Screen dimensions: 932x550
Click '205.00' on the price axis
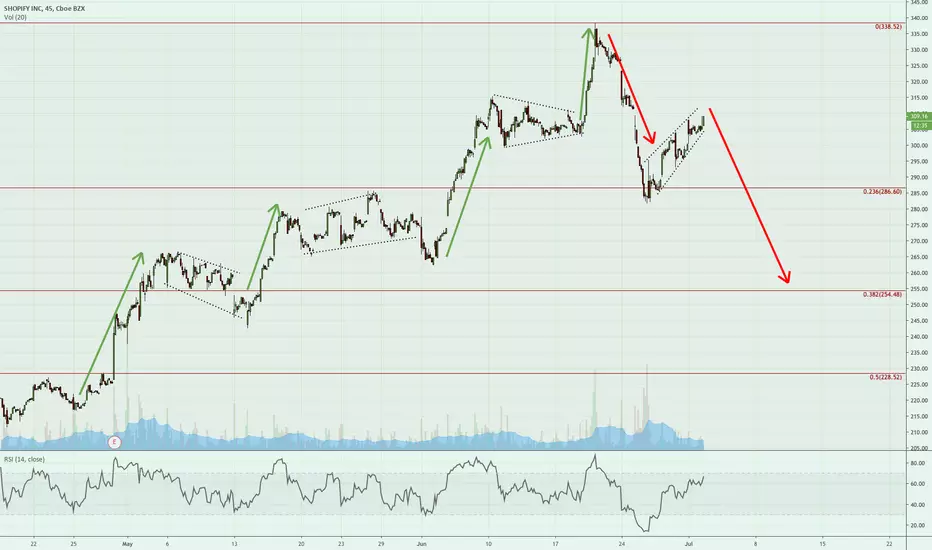(920, 448)
